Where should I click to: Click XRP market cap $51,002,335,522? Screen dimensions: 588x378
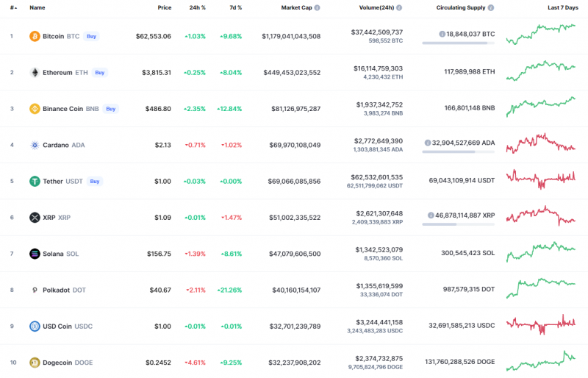coord(295,218)
